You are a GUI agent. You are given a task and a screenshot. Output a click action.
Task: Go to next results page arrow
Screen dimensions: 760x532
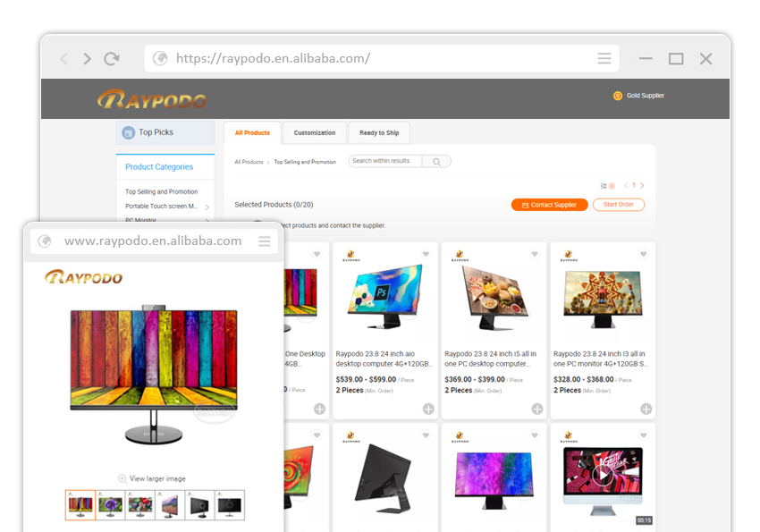point(642,186)
